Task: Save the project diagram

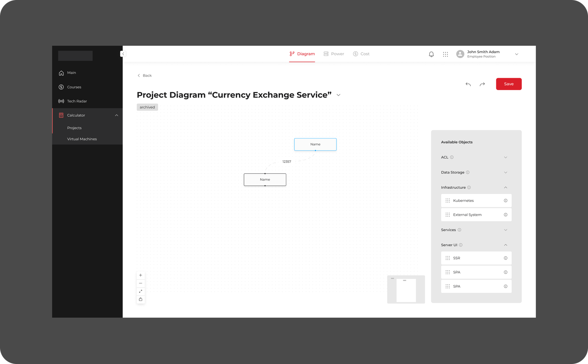Action: (x=509, y=84)
